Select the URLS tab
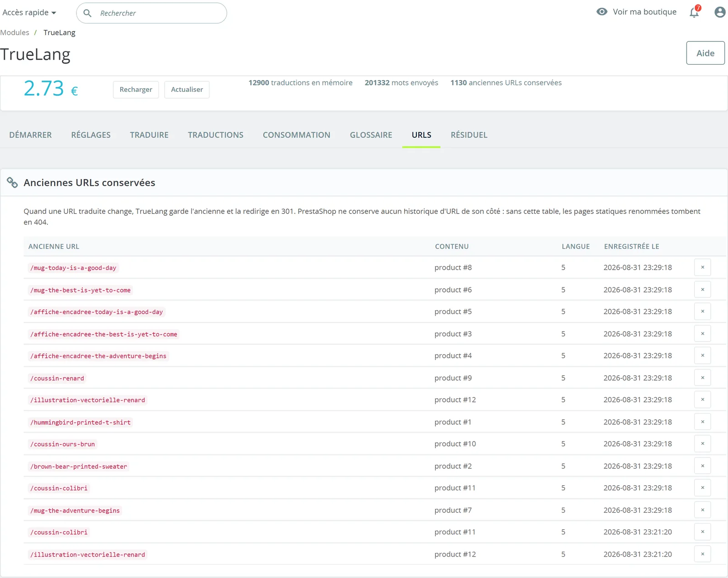728x578 pixels. (421, 135)
